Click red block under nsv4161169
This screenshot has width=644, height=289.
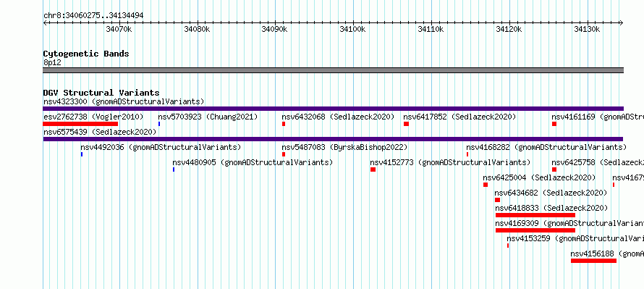coord(554,124)
